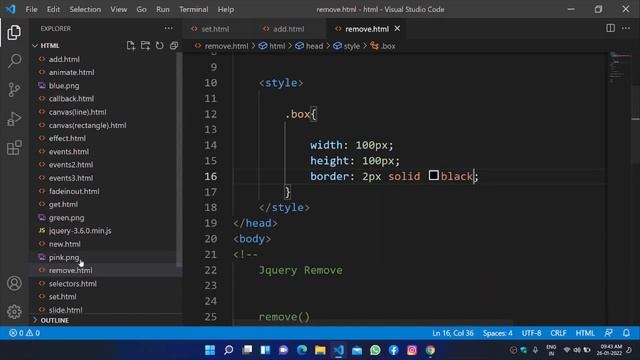This screenshot has width=640, height=360.
Task: Expand the OUTLINE section
Action: (51, 320)
